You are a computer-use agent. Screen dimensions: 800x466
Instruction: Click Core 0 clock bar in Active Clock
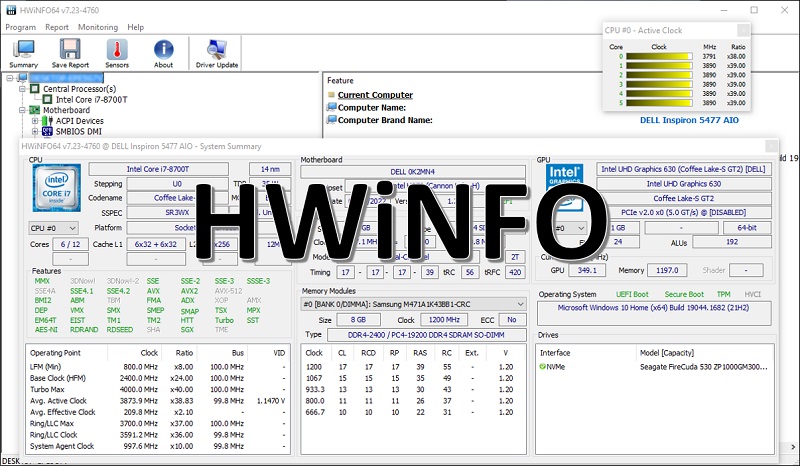[x=659, y=57]
